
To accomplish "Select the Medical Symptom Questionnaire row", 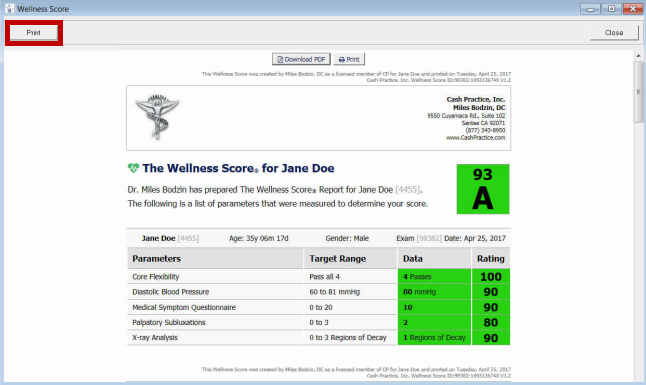I will 318,307.
